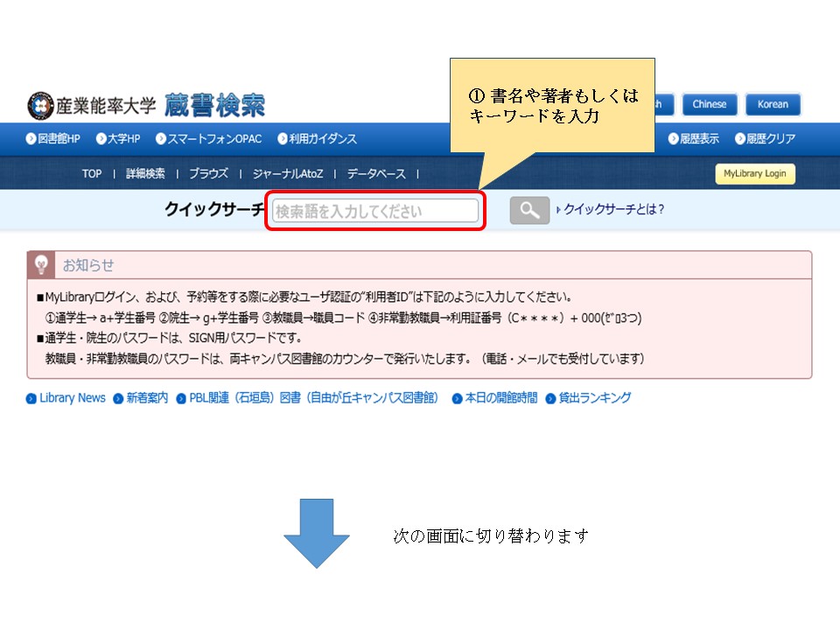The height and width of the screenshot is (630, 840).
Task: Open the スマートフォンOPAC link
Action: (208, 139)
